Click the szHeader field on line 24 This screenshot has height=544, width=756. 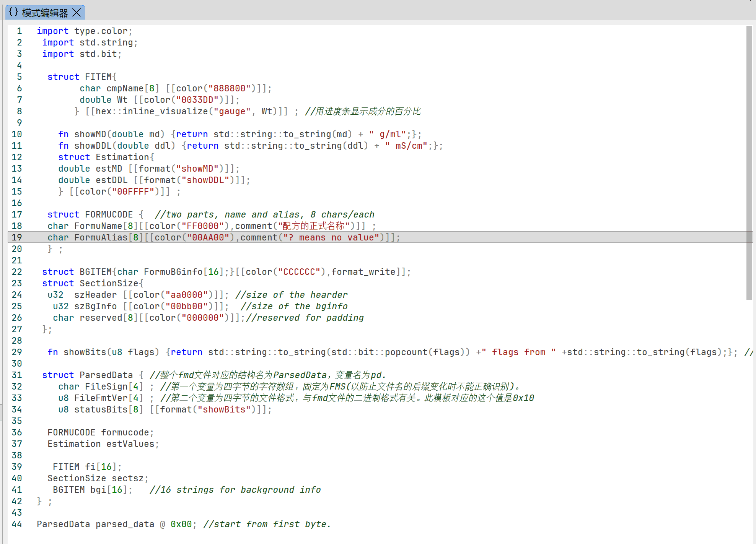(95, 295)
